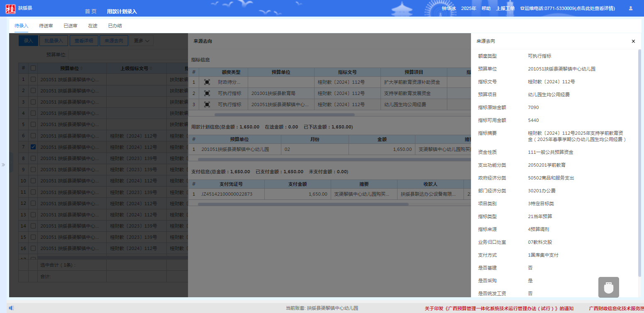Sort by 预算单位 column header arrows
Image resolution: width=644 pixels, height=313 pixels.
coord(81,68)
